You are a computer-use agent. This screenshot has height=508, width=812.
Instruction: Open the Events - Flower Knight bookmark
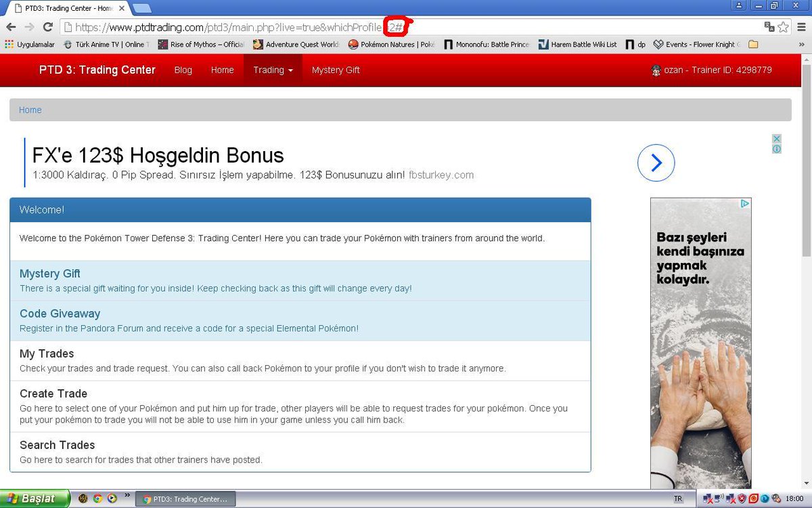(x=698, y=44)
